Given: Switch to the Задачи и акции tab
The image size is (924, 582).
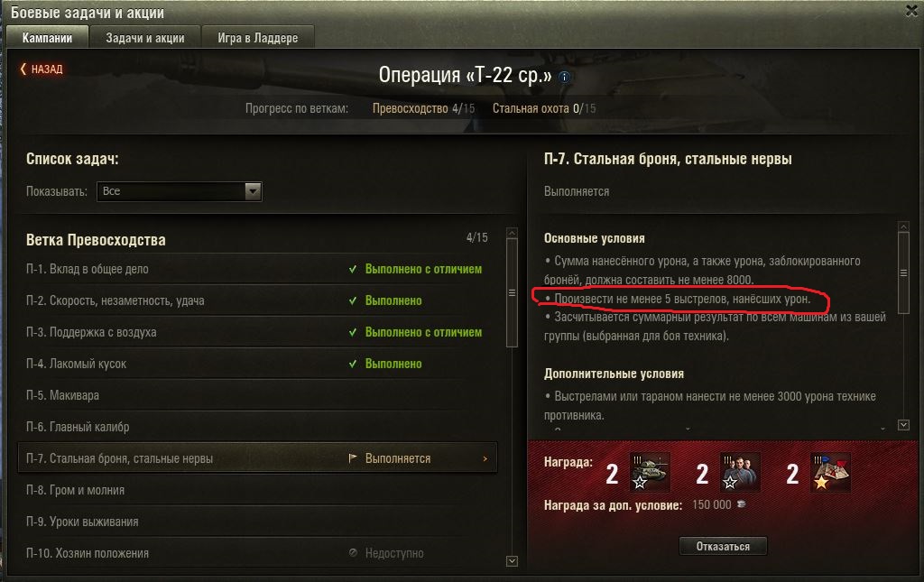Looking at the screenshot, I should coord(145,38).
